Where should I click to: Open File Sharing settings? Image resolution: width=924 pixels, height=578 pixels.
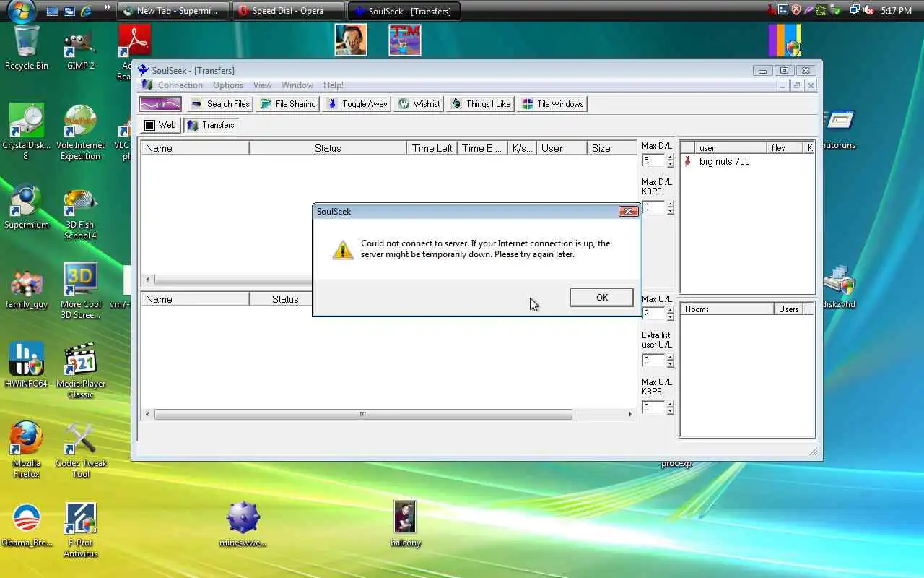point(288,104)
